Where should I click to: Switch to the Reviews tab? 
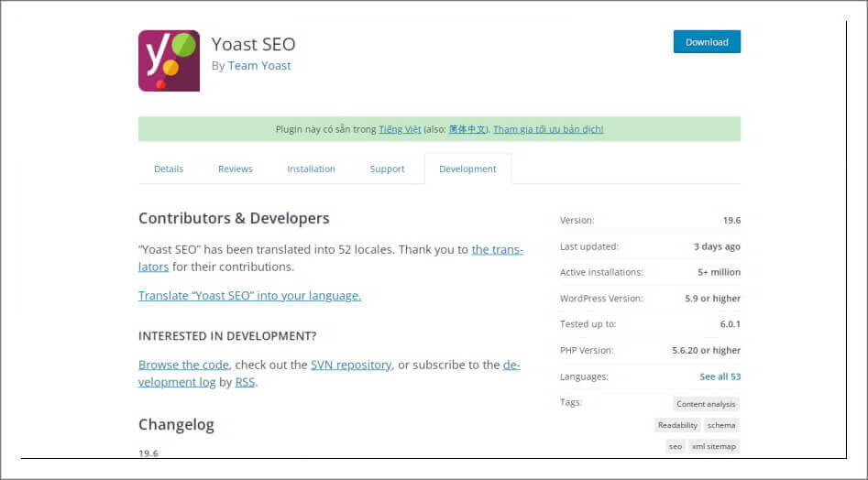[236, 169]
